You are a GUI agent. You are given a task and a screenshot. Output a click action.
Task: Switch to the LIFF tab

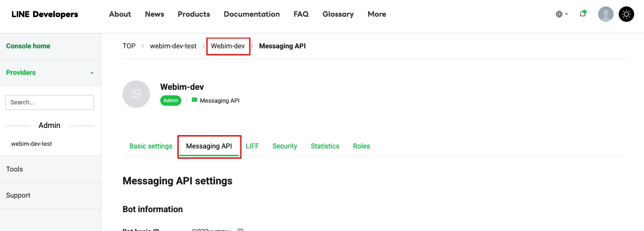point(252,146)
